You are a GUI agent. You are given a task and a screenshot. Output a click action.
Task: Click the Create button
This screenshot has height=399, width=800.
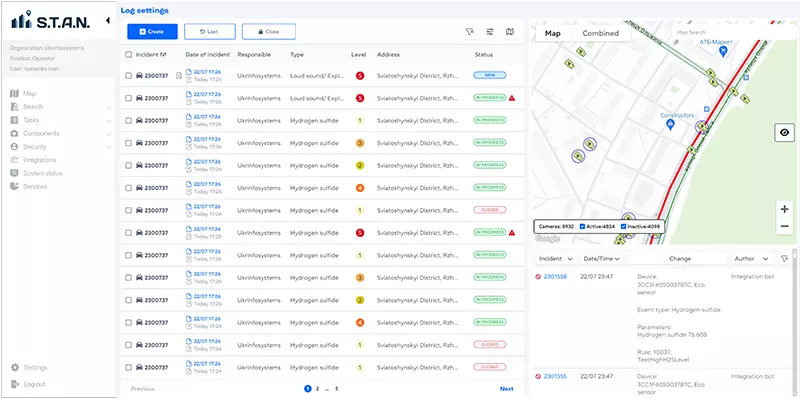tap(152, 32)
